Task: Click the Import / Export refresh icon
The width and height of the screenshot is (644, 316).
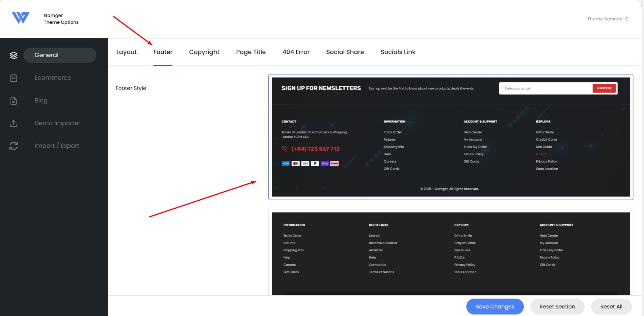Action: click(x=14, y=146)
